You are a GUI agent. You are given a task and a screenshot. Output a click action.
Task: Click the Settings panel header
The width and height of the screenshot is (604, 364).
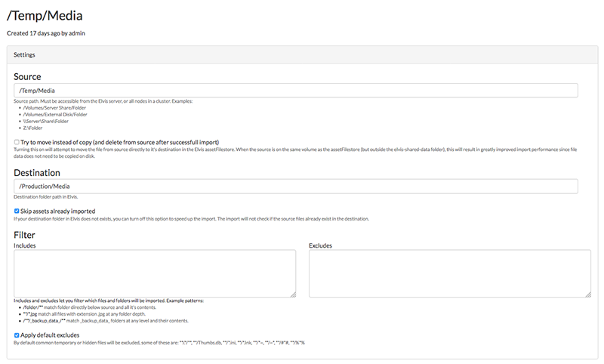303,54
